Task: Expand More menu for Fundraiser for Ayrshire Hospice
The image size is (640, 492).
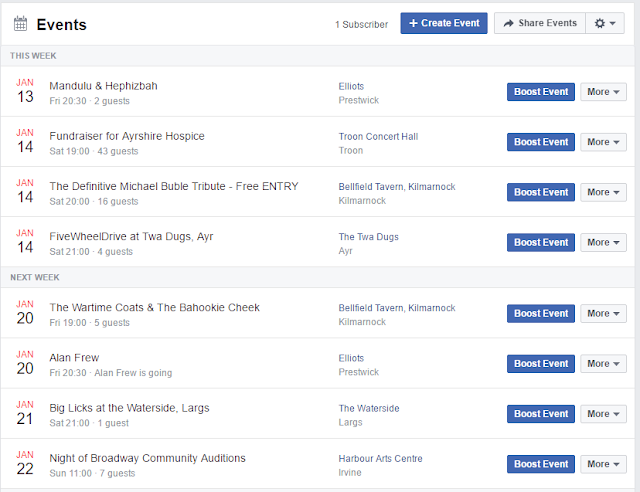Action: pyautogui.click(x=603, y=142)
